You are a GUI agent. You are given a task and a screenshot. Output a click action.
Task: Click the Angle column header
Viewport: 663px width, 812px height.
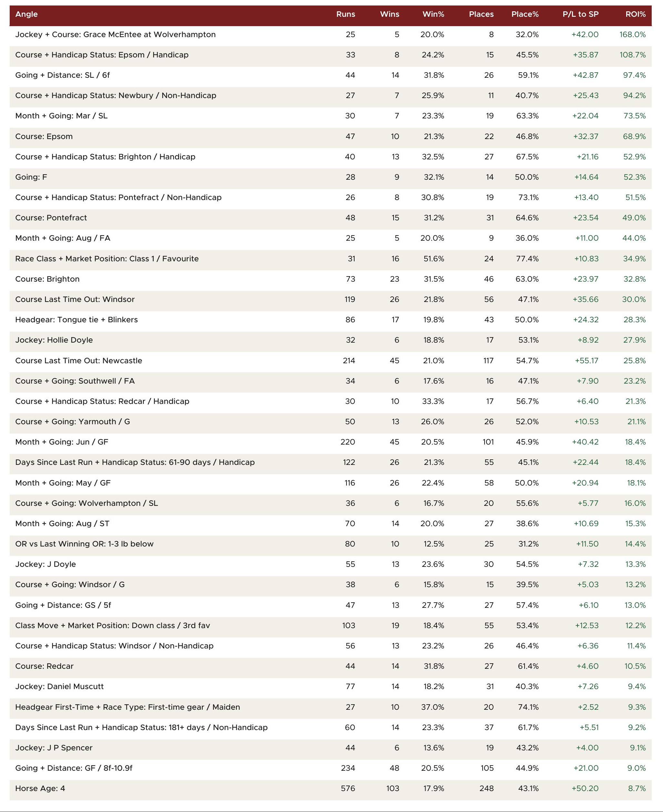click(26, 14)
